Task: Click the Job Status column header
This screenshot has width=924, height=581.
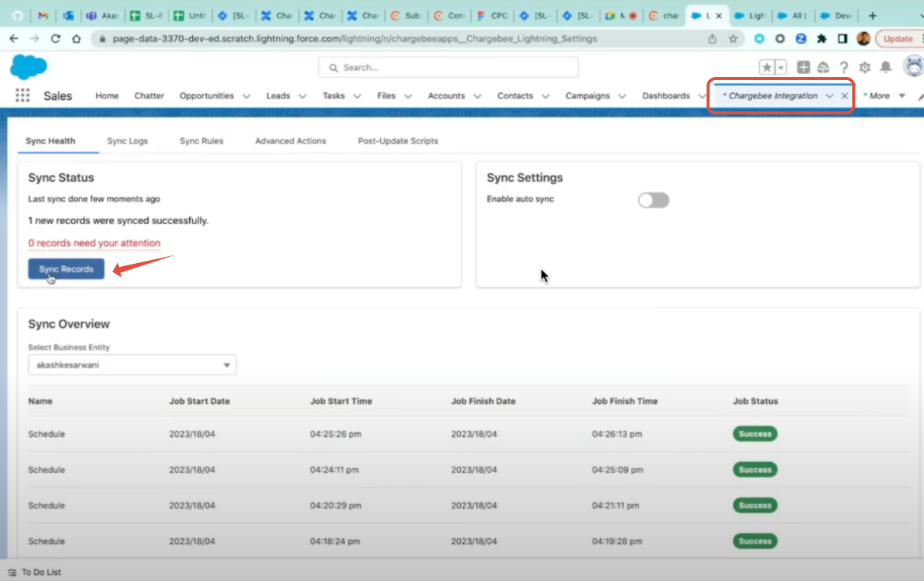Action: (x=755, y=401)
